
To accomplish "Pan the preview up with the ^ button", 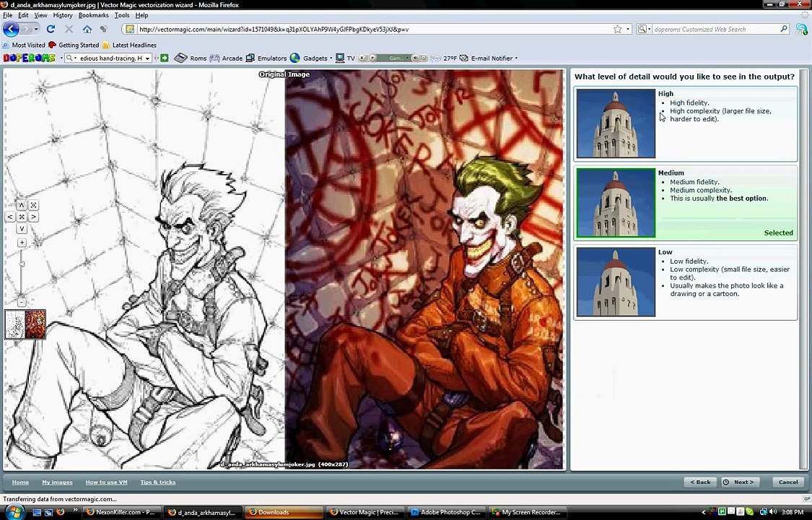I will click(22, 205).
